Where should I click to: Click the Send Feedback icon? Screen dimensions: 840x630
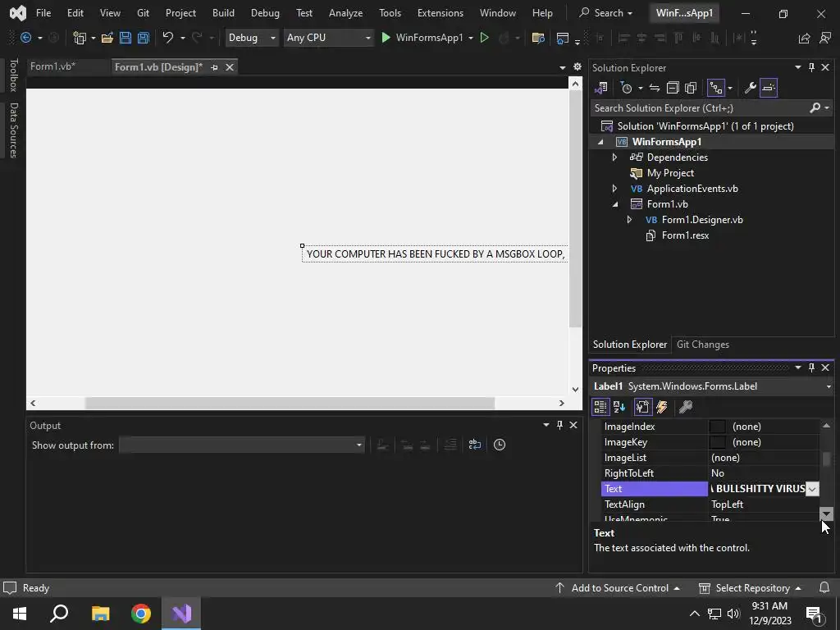(825, 38)
